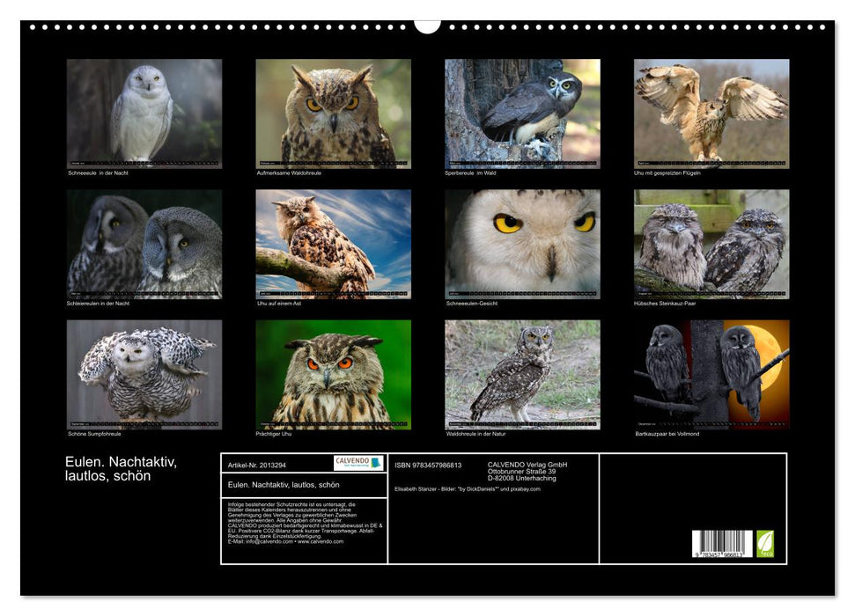Open the Sperbereule im Wald image
The image size is (855, 616).
tap(522, 114)
